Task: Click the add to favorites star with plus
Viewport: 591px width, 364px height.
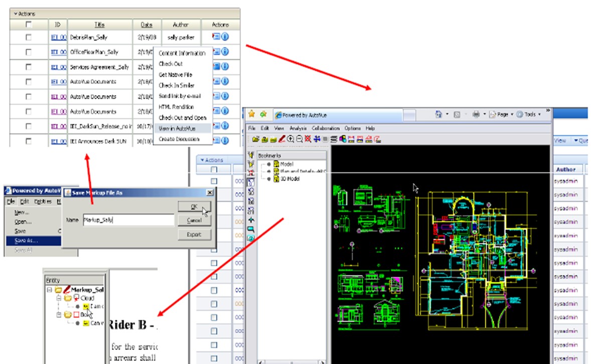Action: click(263, 114)
